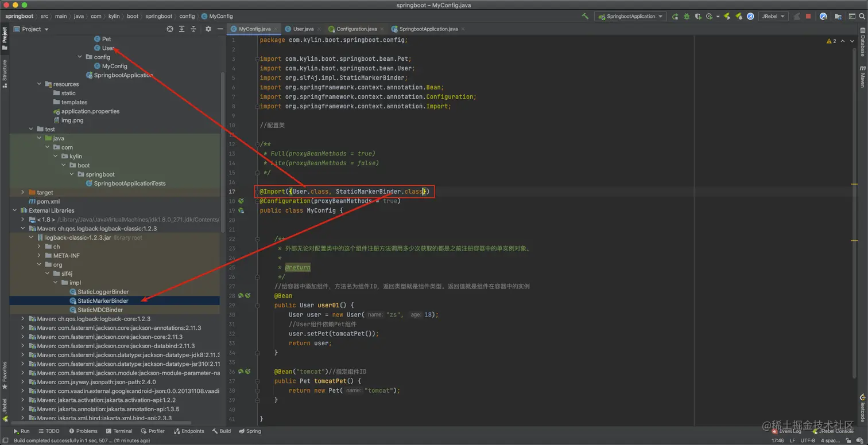Run with coverage via the shield icon
The image size is (868, 445).
[698, 17]
